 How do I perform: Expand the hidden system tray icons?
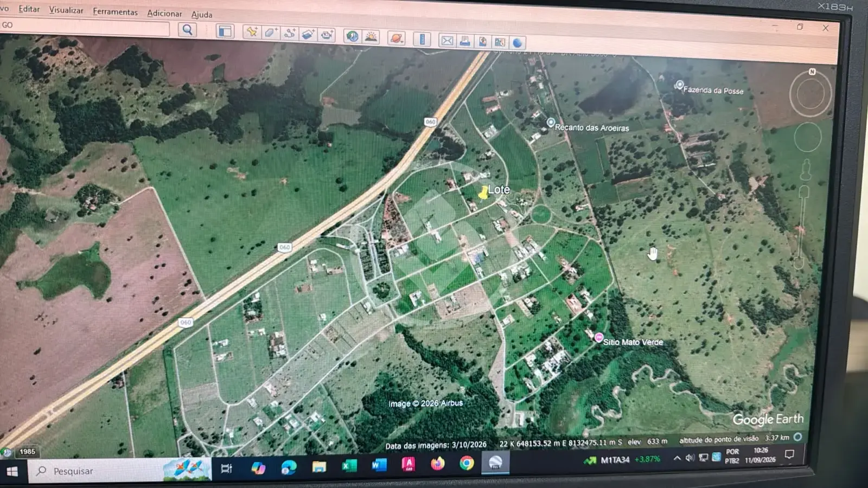click(677, 458)
